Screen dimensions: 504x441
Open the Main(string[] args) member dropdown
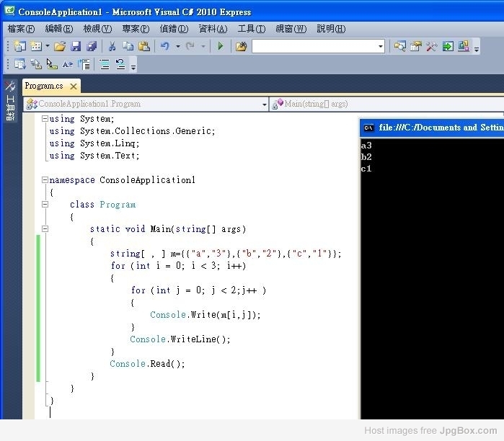(x=386, y=104)
